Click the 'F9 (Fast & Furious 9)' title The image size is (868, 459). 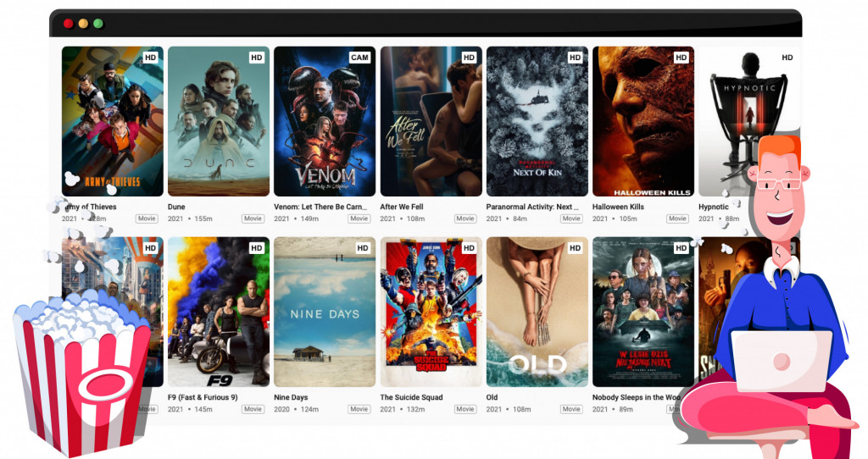click(203, 397)
